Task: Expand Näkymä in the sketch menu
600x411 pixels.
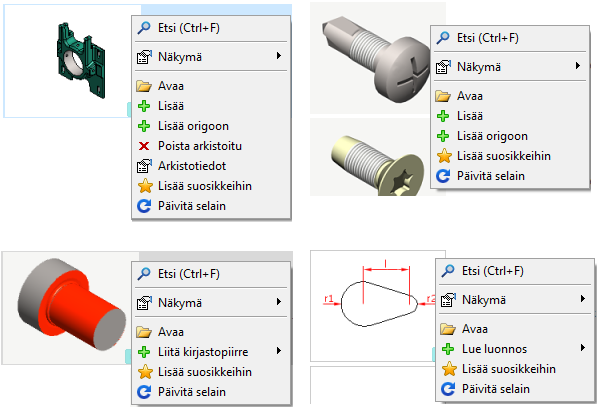Action: click(582, 299)
